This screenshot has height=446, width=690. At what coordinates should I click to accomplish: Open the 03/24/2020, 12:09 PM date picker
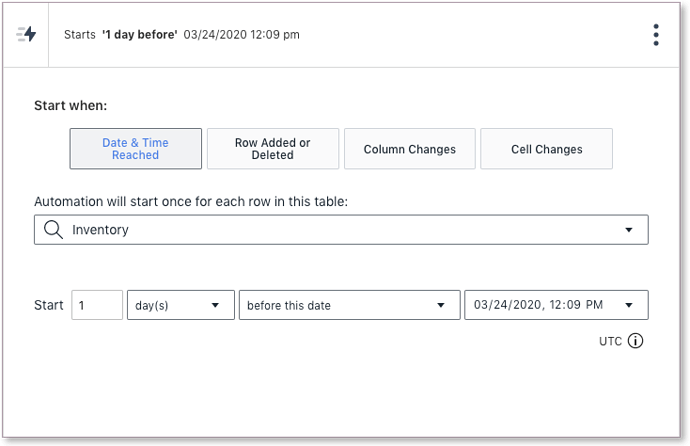556,305
